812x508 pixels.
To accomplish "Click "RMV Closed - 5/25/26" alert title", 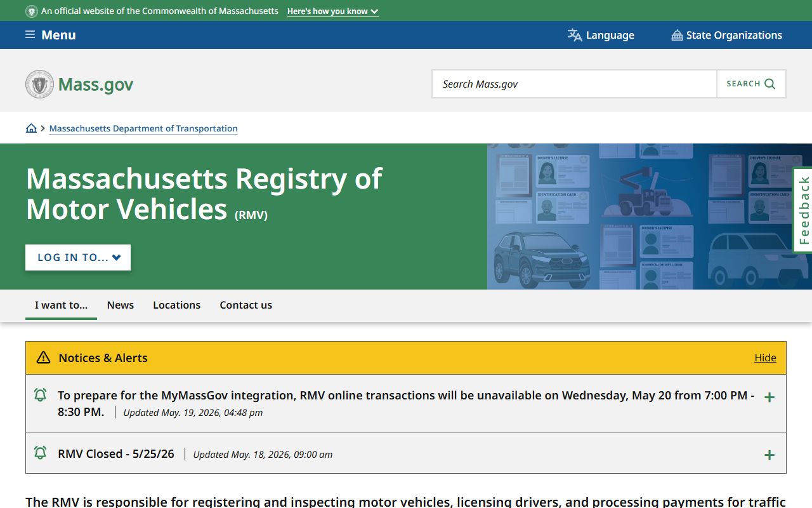I will (x=116, y=453).
